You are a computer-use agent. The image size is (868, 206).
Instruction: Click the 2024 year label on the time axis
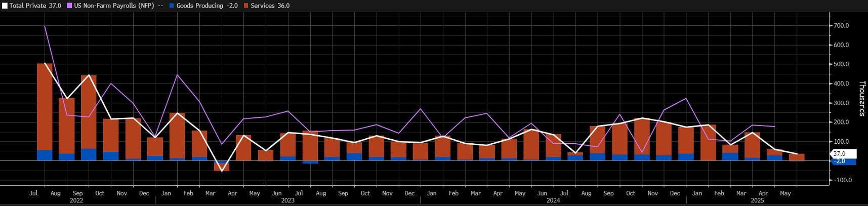coord(553,200)
